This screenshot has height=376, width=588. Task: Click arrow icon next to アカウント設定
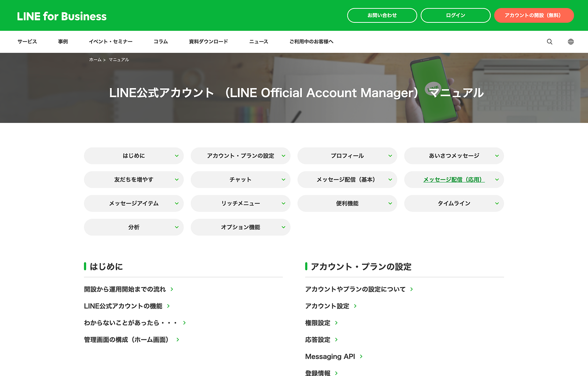(x=355, y=306)
